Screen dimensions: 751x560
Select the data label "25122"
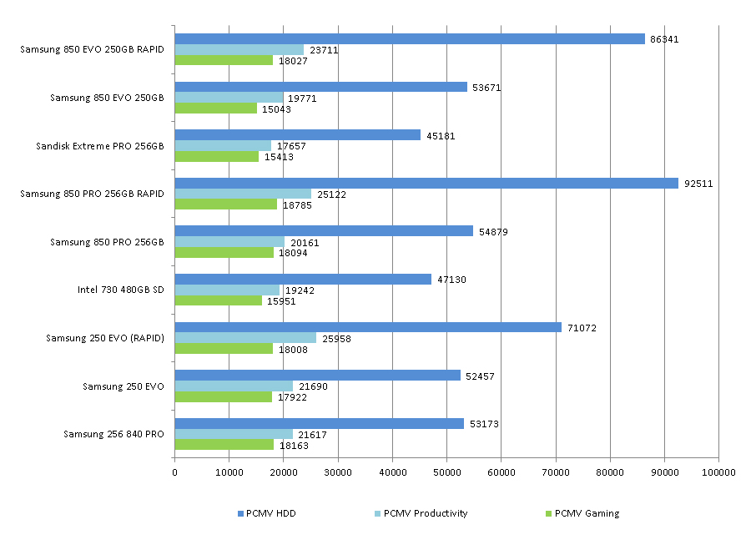click(x=331, y=194)
